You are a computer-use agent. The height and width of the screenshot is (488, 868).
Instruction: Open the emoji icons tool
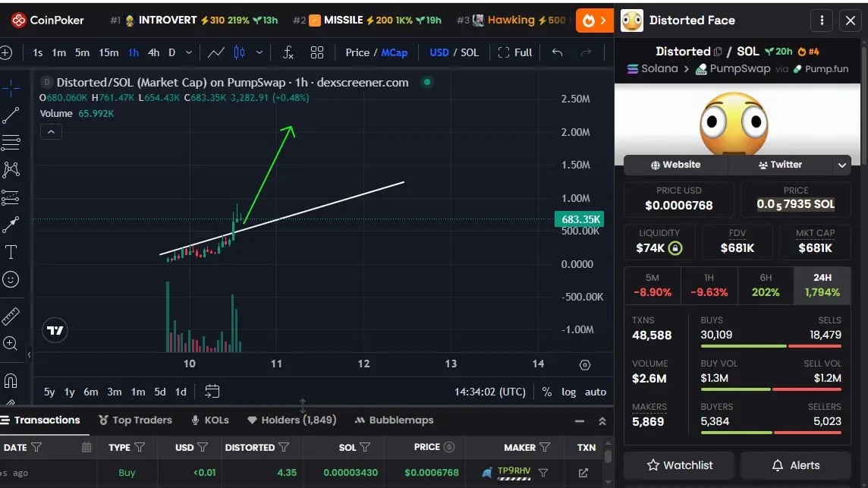pyautogui.click(x=11, y=280)
